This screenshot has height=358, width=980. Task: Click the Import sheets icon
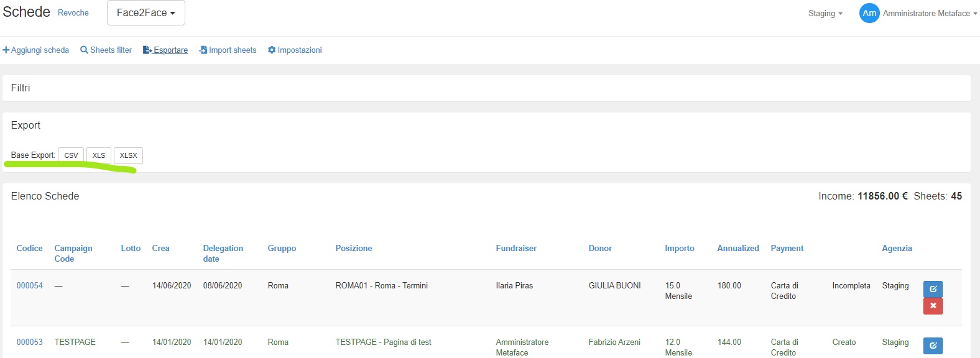[203, 50]
